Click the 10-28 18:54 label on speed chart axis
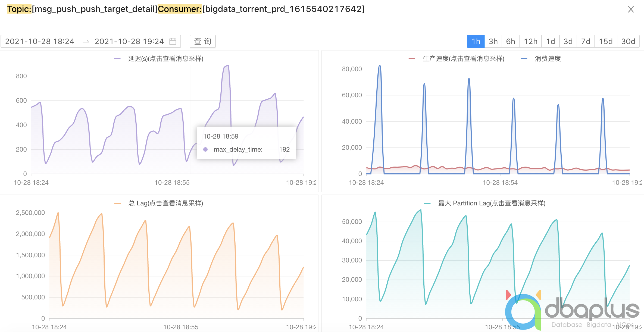Screen dimensions: 644x332 point(500,183)
